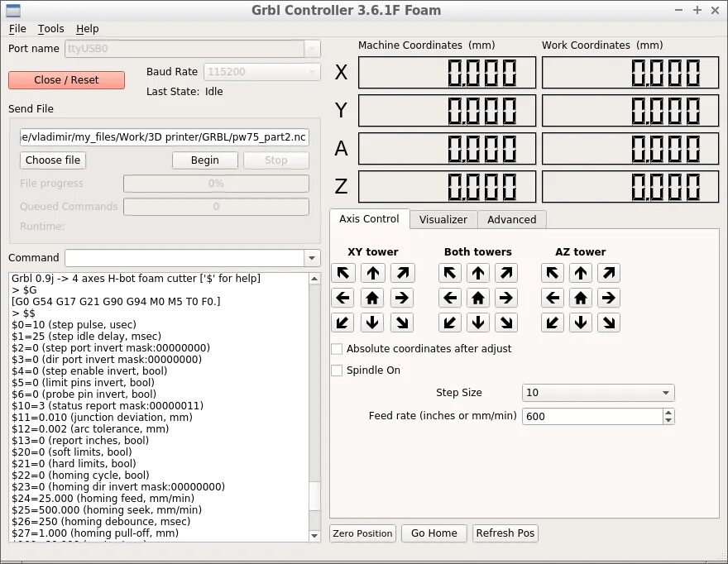Jog AZ tower diagonally up-right
Screen dimensions: 728x564
point(609,273)
